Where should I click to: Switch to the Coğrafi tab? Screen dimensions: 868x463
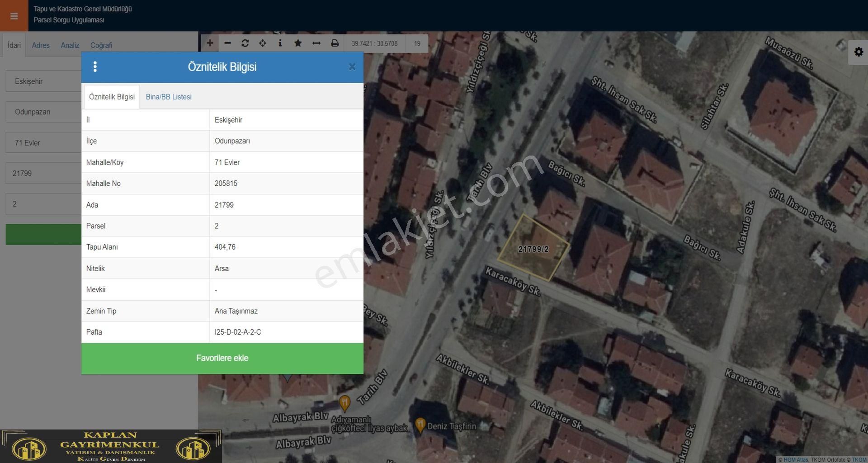pyautogui.click(x=101, y=45)
